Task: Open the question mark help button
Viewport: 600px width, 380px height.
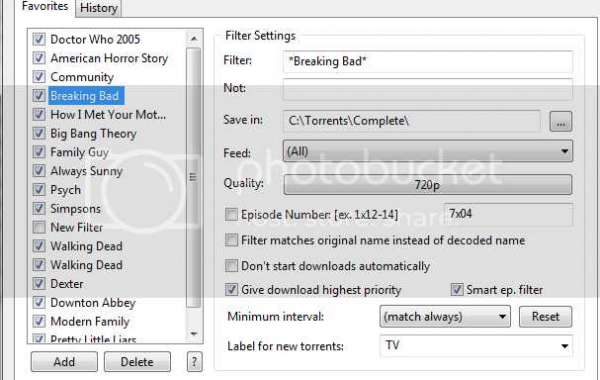Action: (x=194, y=362)
